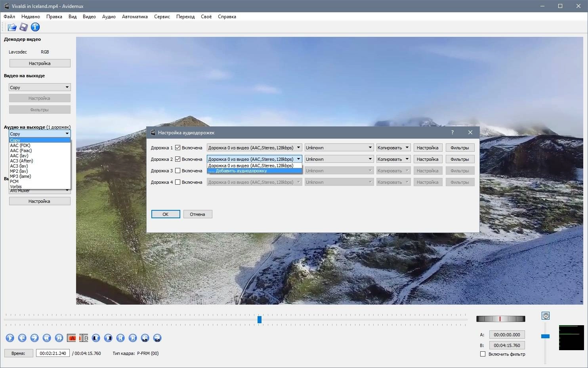Click the Отмена button
This screenshot has width=588, height=368.
197,214
